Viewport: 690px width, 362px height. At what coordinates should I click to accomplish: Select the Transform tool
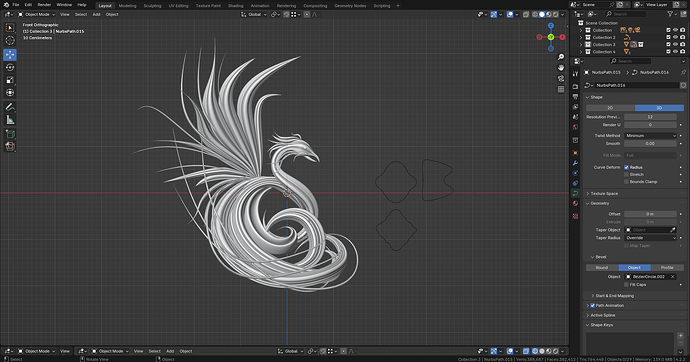point(10,93)
